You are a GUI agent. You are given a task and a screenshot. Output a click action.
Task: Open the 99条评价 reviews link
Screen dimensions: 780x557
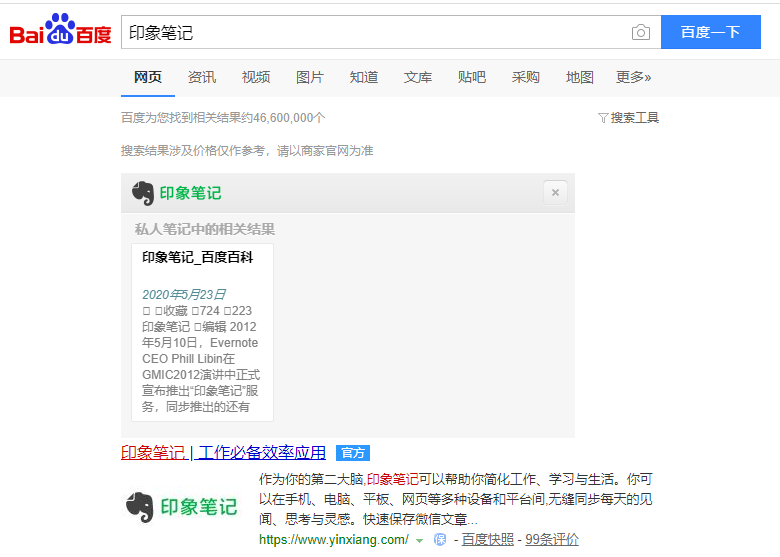pyautogui.click(x=552, y=540)
